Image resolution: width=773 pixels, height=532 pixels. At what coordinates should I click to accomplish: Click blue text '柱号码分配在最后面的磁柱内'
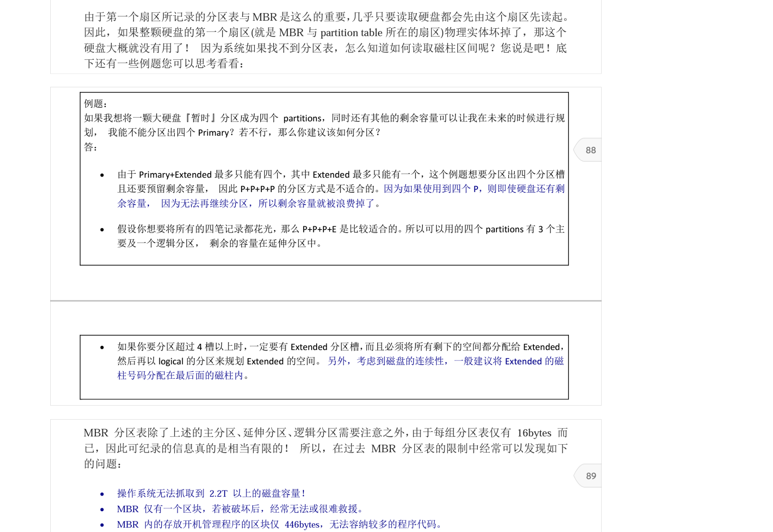tap(180, 376)
